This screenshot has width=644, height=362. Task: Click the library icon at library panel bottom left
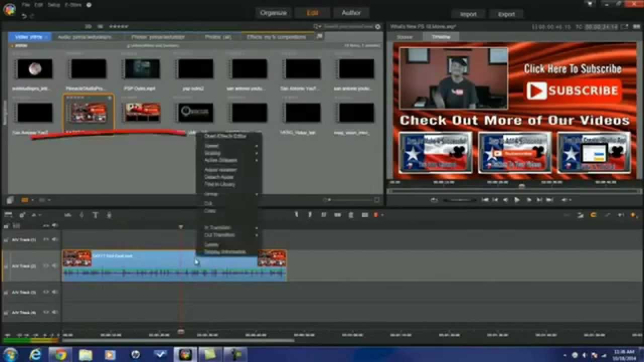point(10,200)
